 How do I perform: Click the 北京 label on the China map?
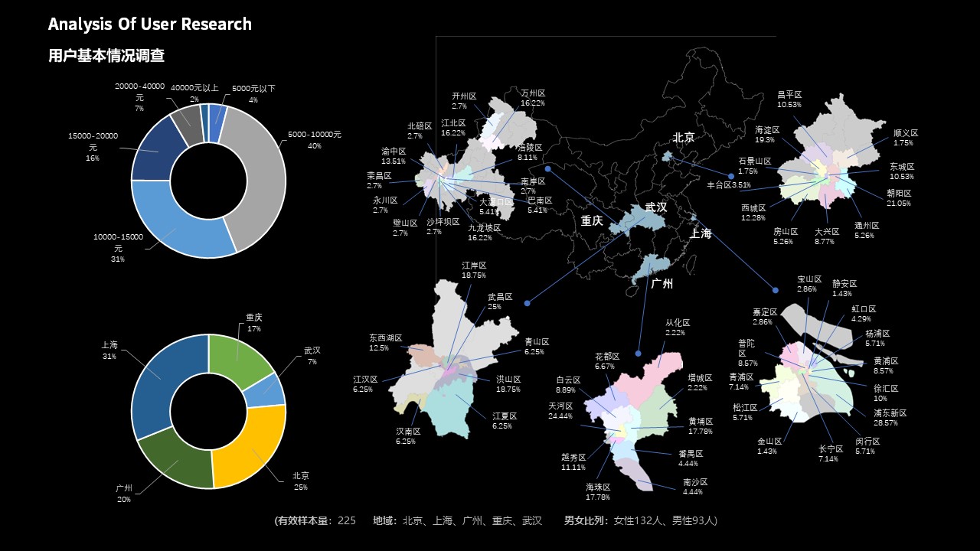tap(683, 138)
